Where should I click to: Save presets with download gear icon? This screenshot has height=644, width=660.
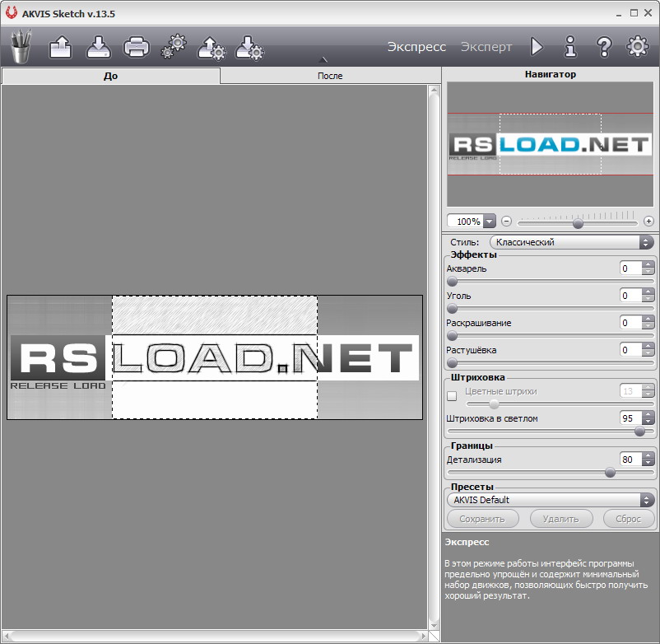(x=249, y=47)
